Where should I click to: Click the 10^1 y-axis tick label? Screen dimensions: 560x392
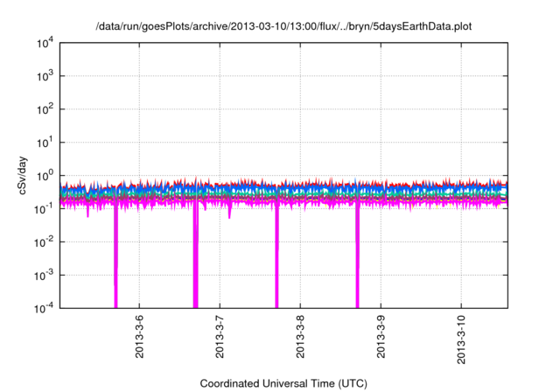45,143
